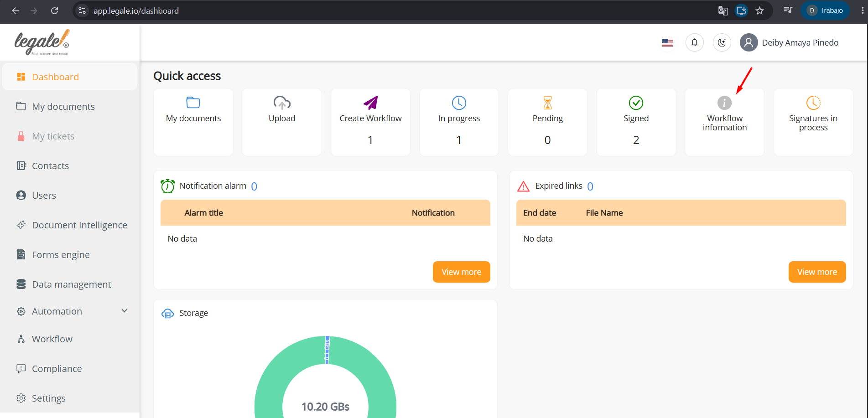Image resolution: width=868 pixels, height=418 pixels.
Task: Click the browser forward arrow
Action: click(34, 10)
